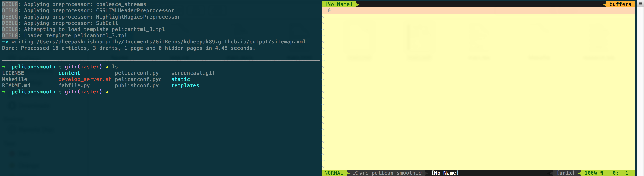Click the split-pane icon at top right
The height and width of the screenshot is (176, 644).
click(640, 4)
